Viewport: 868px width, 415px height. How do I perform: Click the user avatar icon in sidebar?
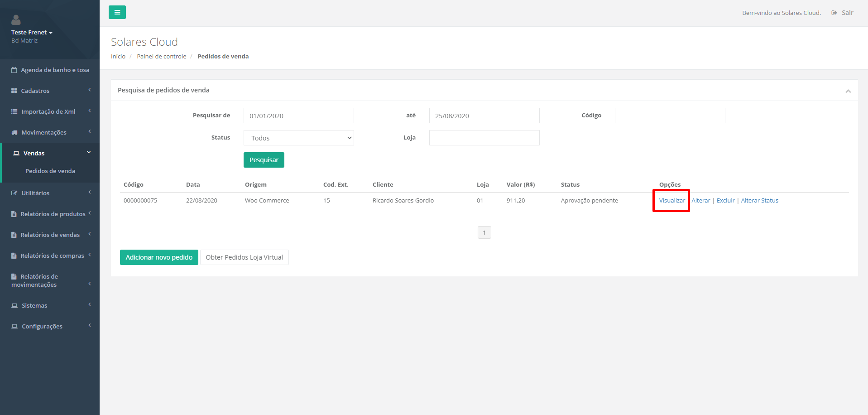16,20
